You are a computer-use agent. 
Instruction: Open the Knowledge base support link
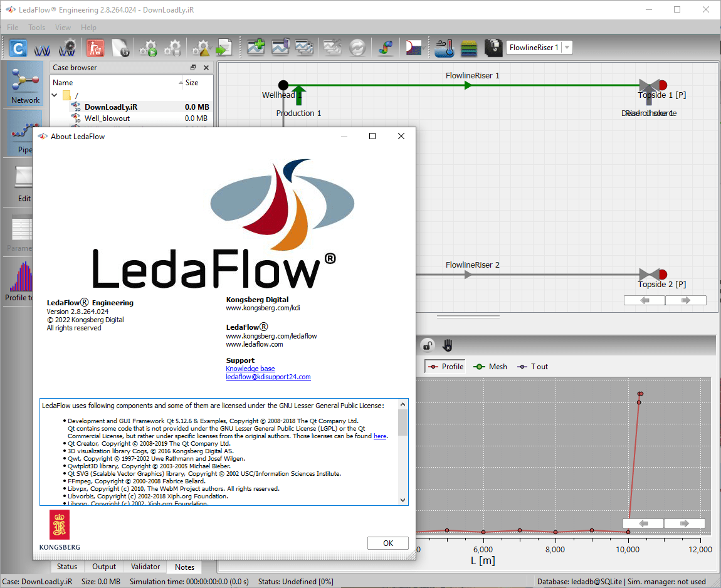[250, 369]
